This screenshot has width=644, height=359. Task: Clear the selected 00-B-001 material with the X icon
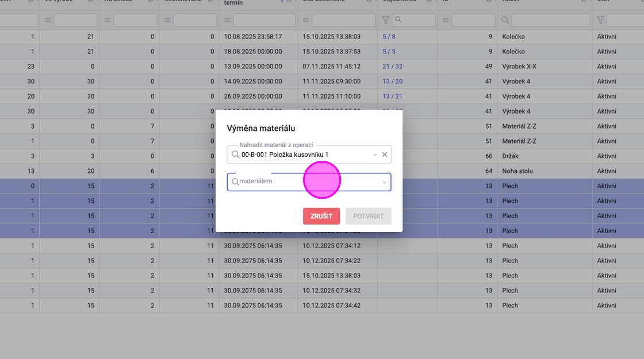pyautogui.click(x=385, y=155)
